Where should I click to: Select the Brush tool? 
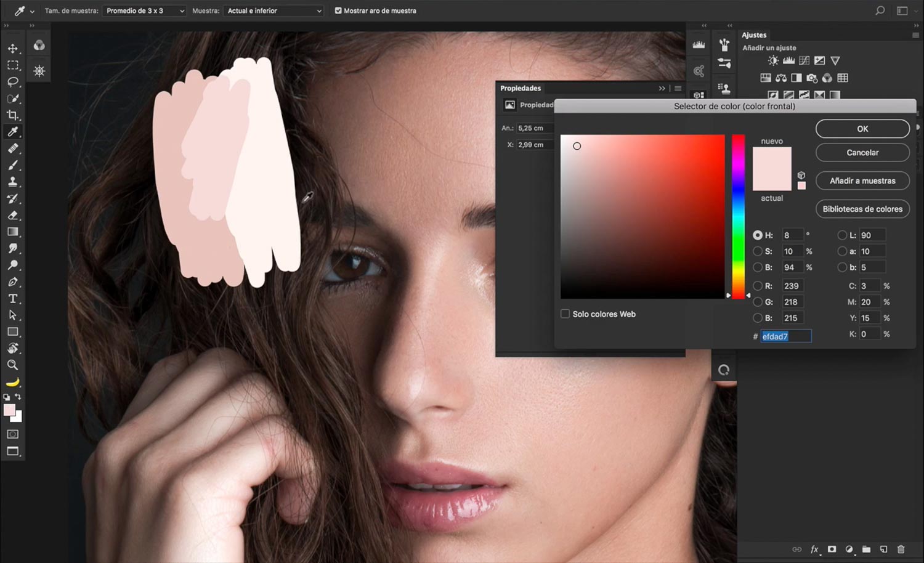click(x=13, y=165)
